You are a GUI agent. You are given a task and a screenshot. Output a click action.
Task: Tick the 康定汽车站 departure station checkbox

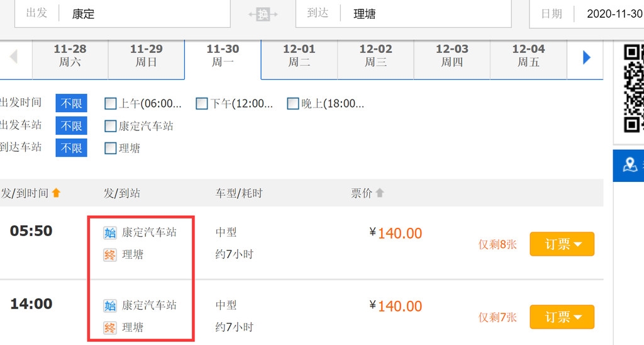point(111,126)
